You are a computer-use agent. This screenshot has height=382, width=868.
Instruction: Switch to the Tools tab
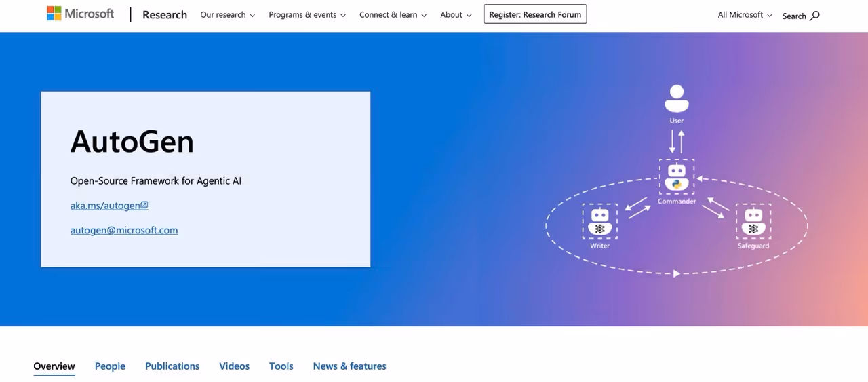pyautogui.click(x=281, y=366)
